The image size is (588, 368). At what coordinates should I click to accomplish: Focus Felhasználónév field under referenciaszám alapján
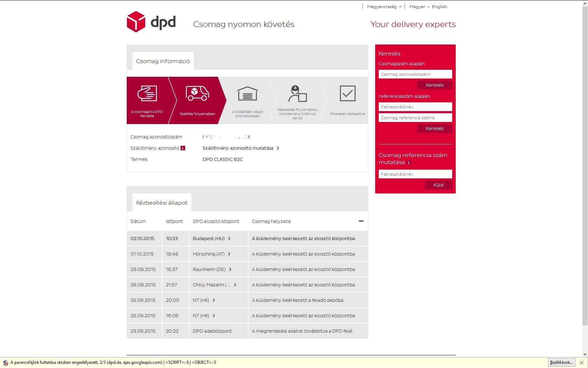click(x=415, y=107)
